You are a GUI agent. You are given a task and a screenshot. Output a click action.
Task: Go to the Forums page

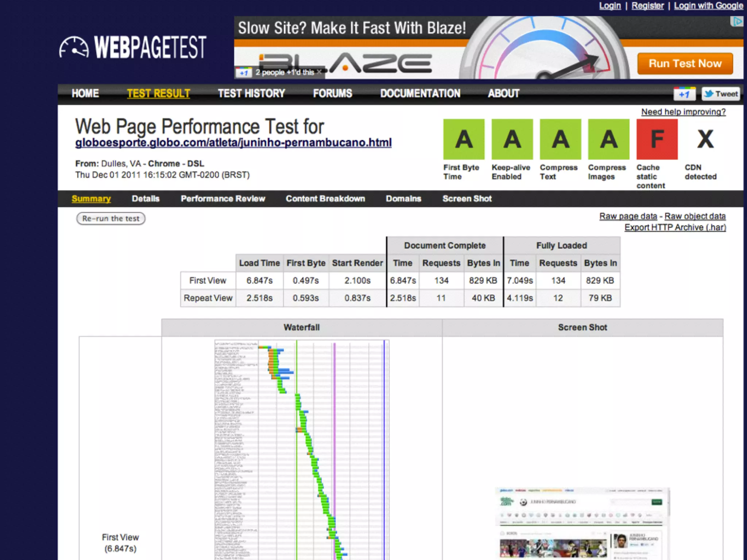tap(332, 94)
